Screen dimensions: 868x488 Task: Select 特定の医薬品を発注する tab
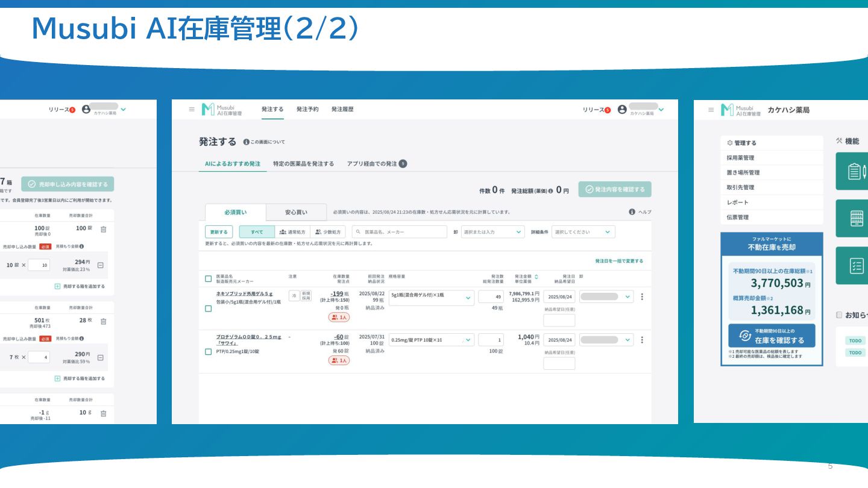303,163
